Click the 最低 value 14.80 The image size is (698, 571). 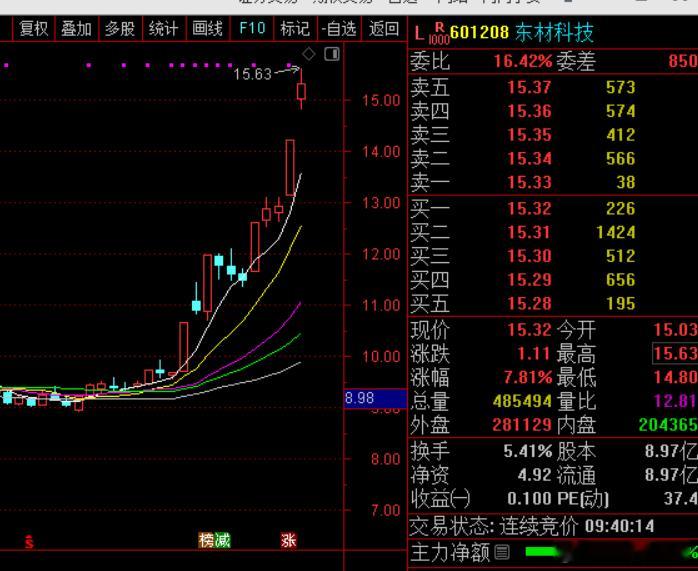675,378
